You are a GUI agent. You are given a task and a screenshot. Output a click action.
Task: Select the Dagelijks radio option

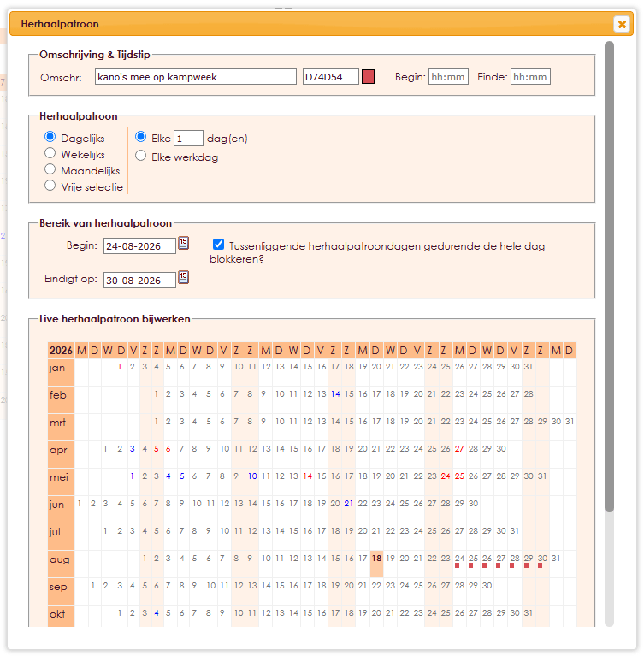point(50,137)
